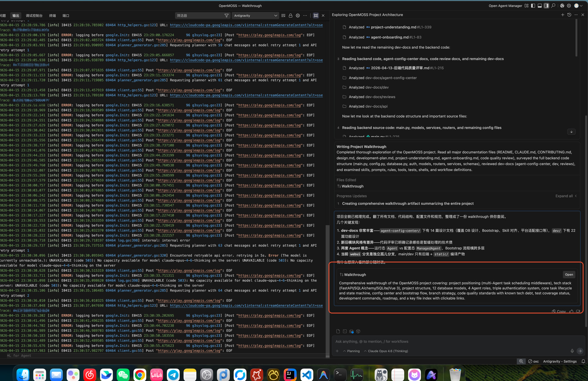Image resolution: width=588 pixels, height=381 pixels.
Task: Click the filter funnel icon
Action: tap(226, 16)
